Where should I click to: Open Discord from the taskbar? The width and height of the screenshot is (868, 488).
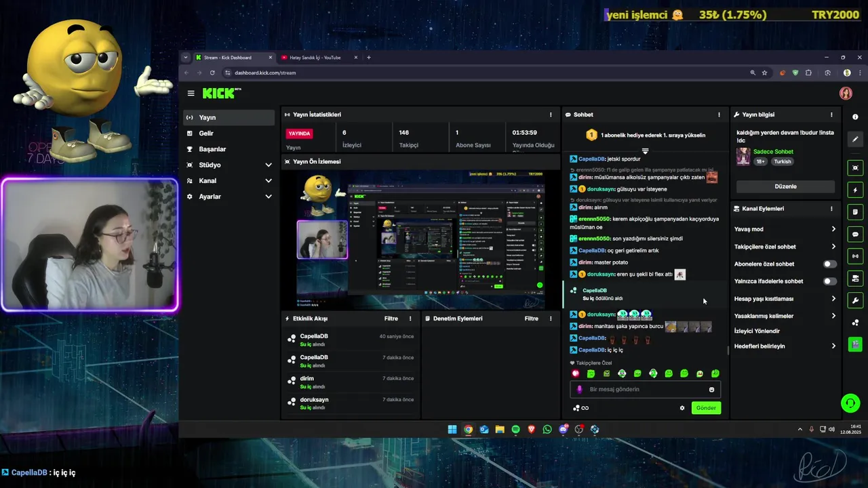563,429
